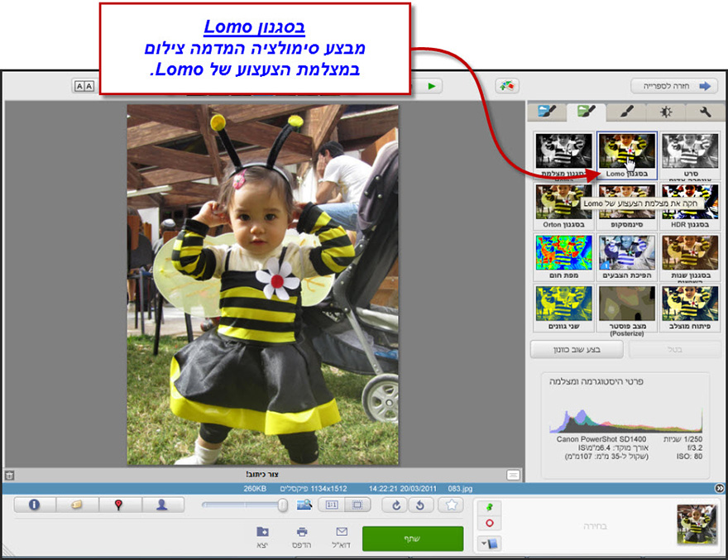Switch to the fine-tuning tab with sun icon
This screenshot has height=560, width=728.
[x=665, y=112]
